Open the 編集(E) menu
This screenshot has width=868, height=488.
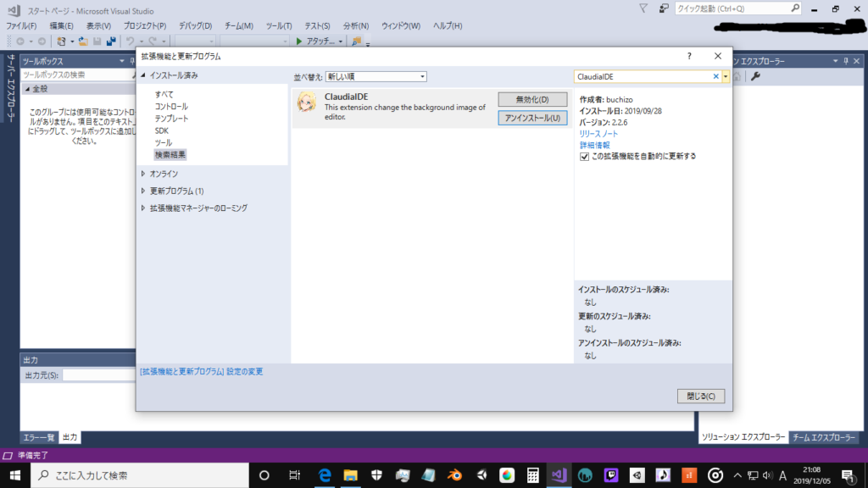61,26
